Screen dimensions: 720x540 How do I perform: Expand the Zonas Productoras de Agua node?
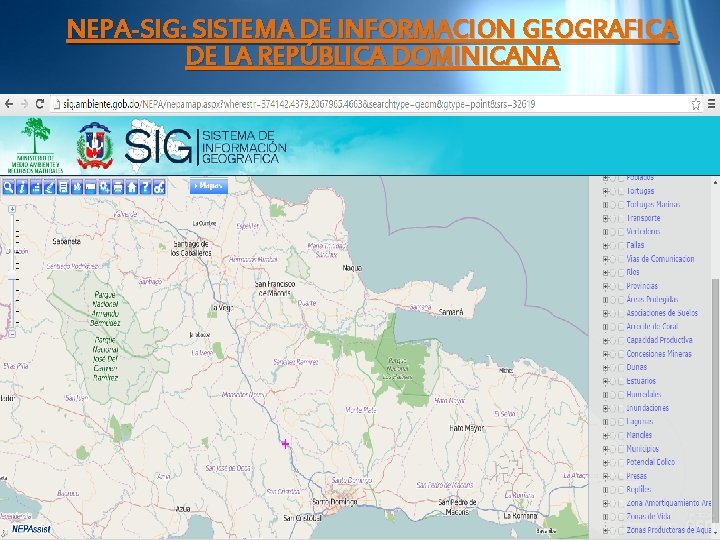click(x=605, y=531)
